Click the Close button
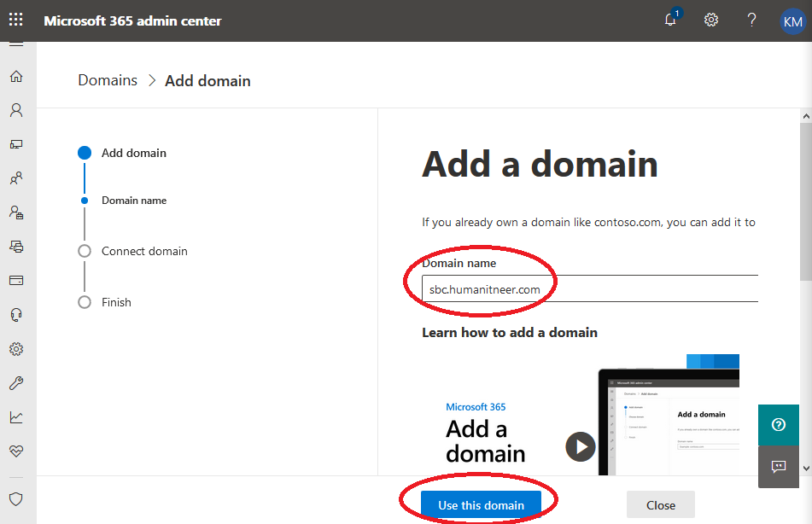Screen dimensions: 812x524 (661, 505)
